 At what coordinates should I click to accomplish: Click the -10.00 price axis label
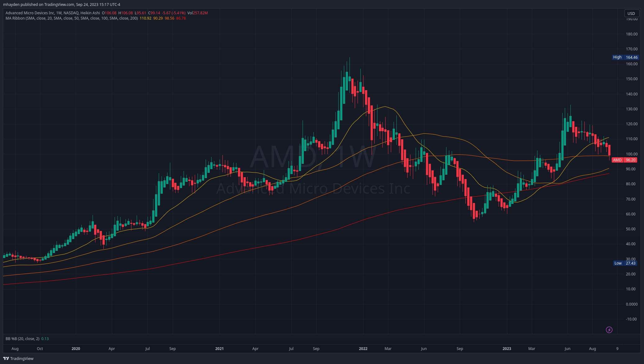(x=631, y=319)
